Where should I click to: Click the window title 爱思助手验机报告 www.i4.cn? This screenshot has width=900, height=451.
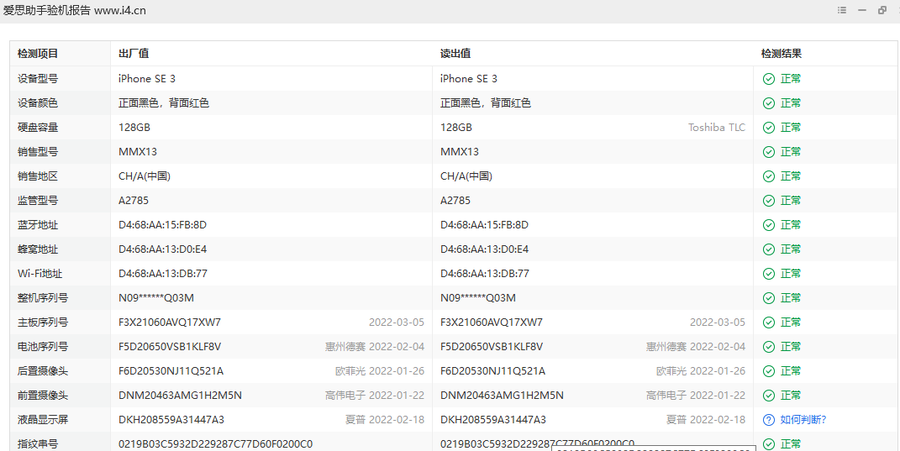pyautogui.click(x=75, y=10)
